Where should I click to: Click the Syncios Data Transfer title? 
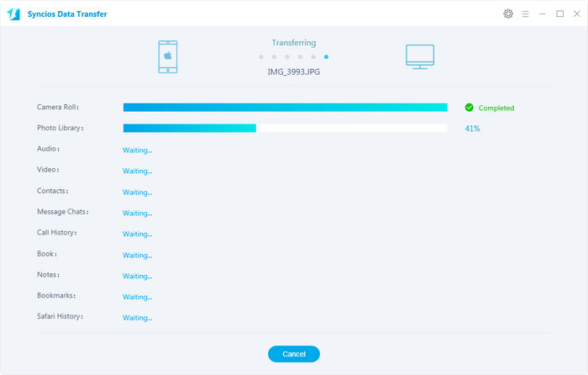(67, 14)
